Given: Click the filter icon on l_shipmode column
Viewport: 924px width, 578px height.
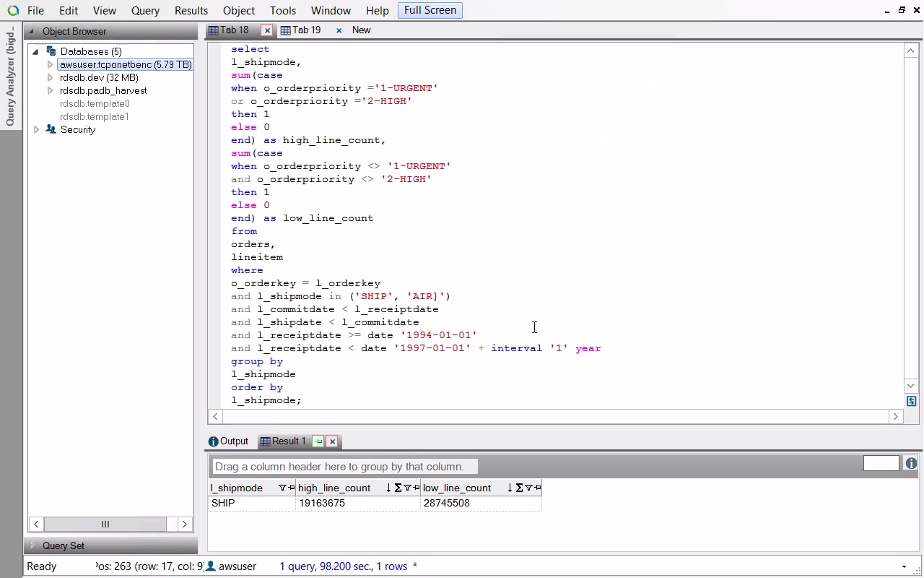Looking at the screenshot, I should tap(282, 488).
